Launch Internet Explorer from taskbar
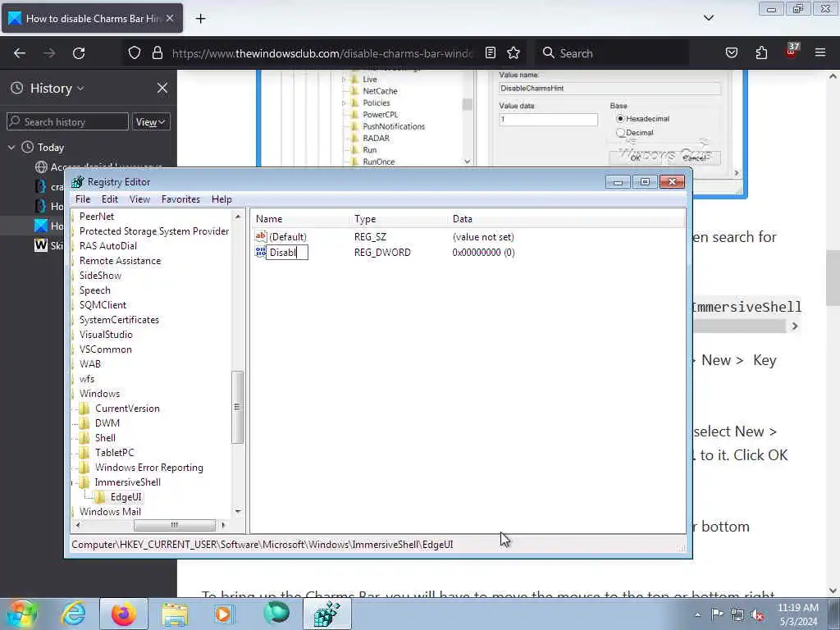The width and height of the screenshot is (840, 630). [x=73, y=614]
